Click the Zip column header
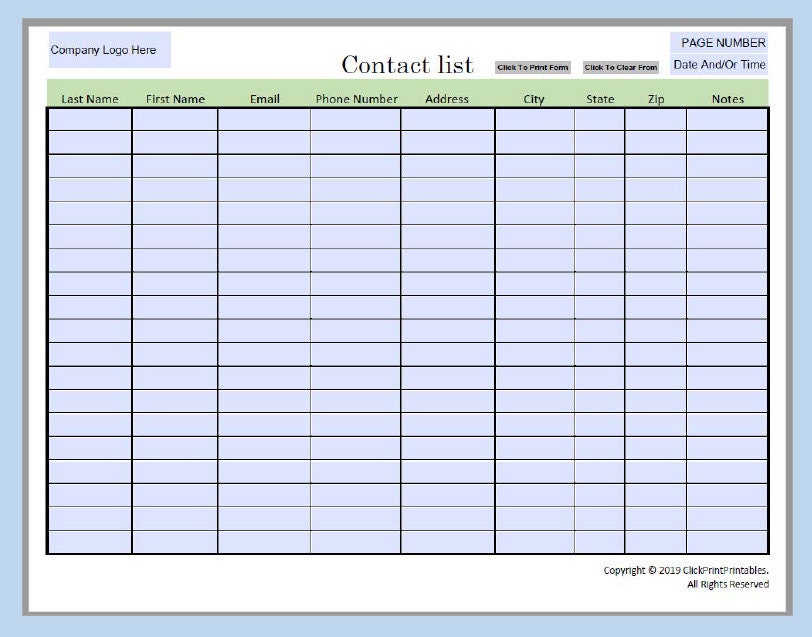Image resolution: width=812 pixels, height=637 pixels. click(656, 99)
